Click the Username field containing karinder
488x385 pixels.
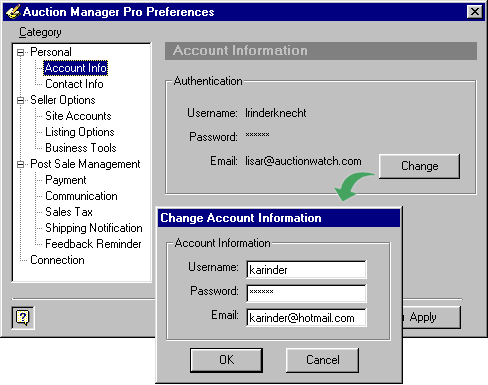[x=306, y=270]
